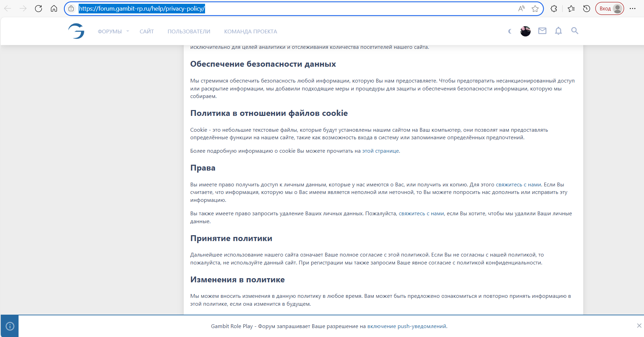Click the Gambit forum logo
644x337 pixels.
pyautogui.click(x=76, y=31)
